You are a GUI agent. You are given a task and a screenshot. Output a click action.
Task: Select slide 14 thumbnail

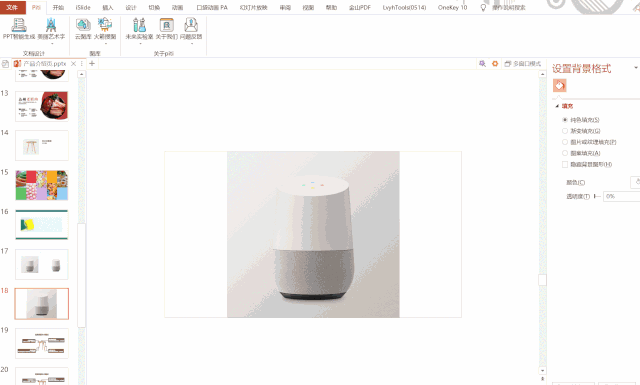[x=42, y=145]
